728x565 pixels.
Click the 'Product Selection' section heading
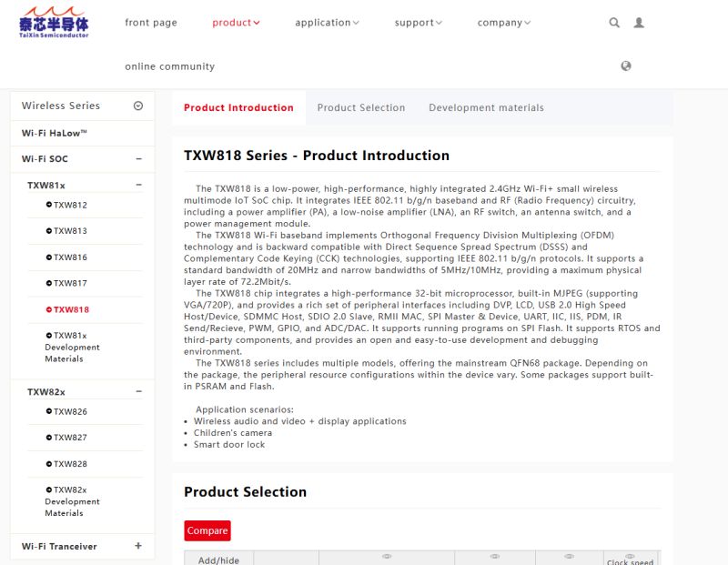245,492
